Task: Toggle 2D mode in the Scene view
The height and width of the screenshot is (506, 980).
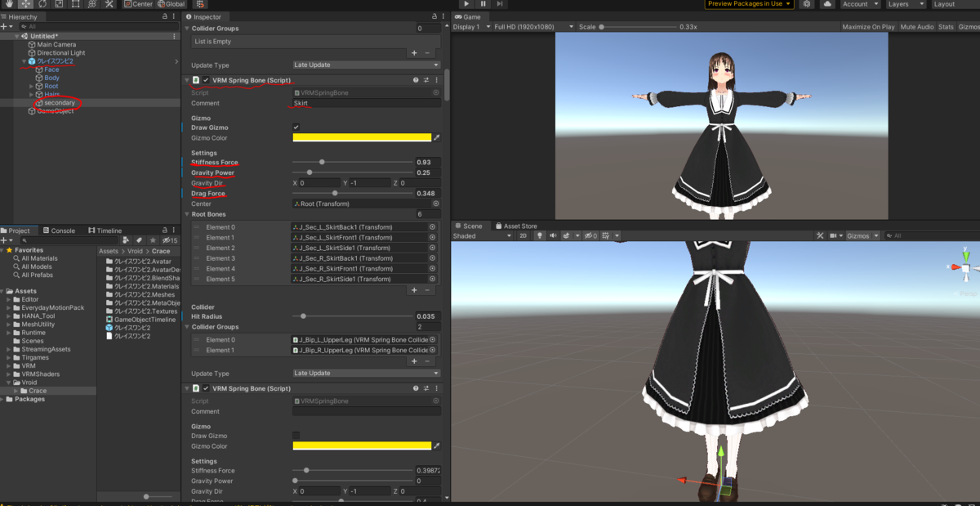Action: coord(524,235)
